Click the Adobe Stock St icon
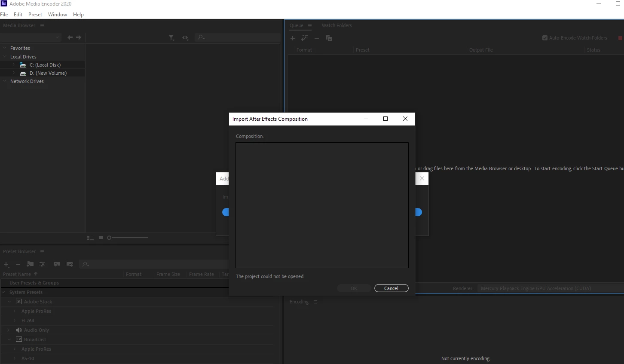Image resolution: width=624 pixels, height=364 pixels. pyautogui.click(x=18, y=302)
